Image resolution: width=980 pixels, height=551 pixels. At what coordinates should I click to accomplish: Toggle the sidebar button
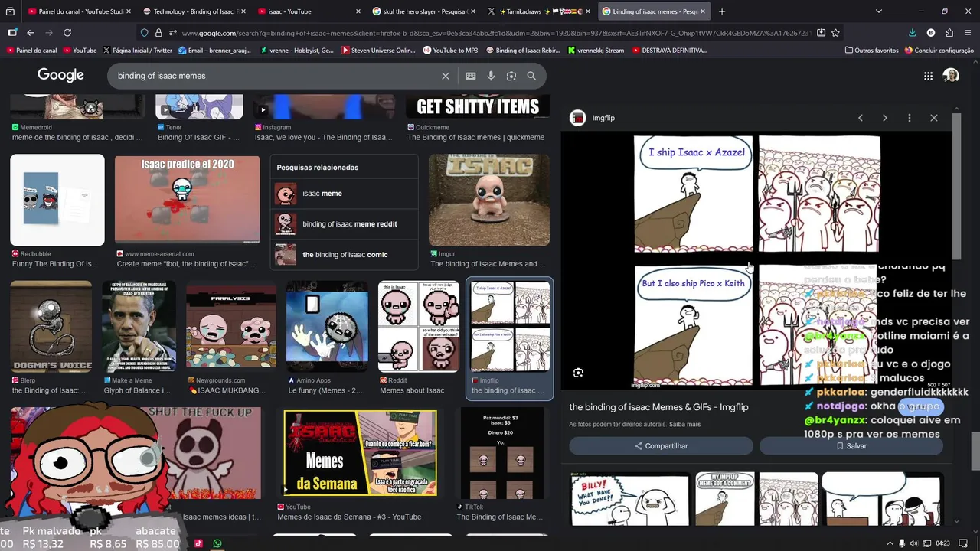[12, 33]
